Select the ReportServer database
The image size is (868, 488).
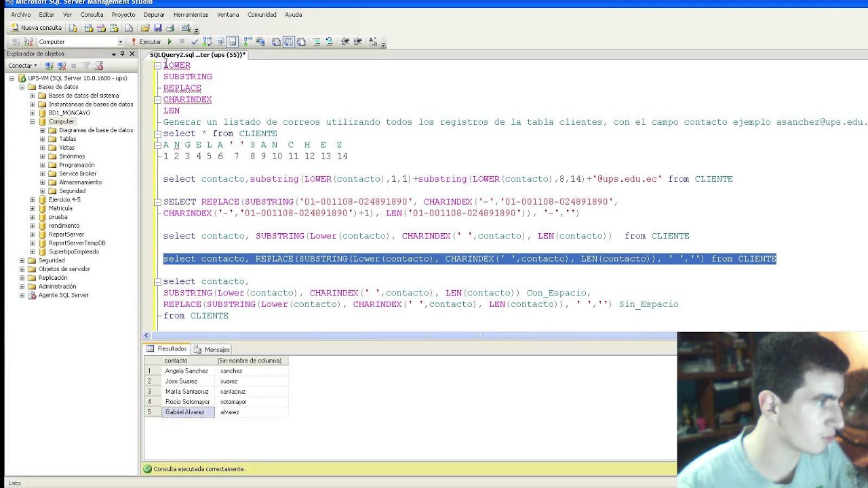[x=66, y=235]
